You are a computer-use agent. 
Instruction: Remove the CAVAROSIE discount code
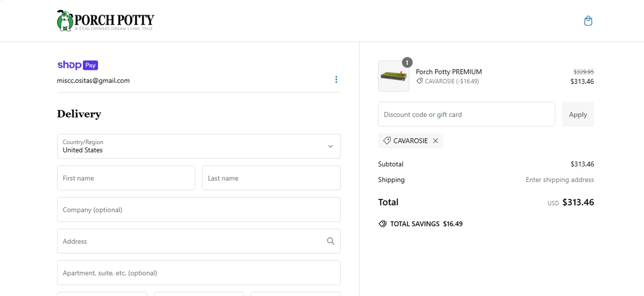click(435, 141)
